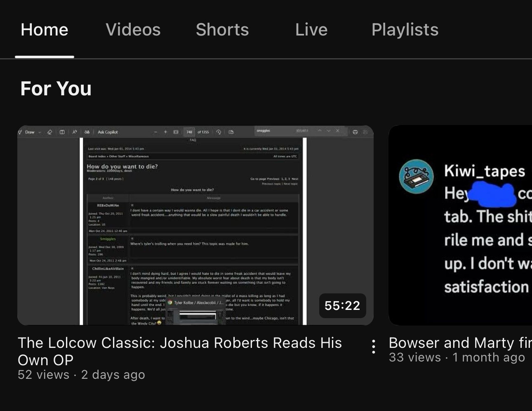Open the 'Bowser and Marty' video title

click(x=460, y=343)
